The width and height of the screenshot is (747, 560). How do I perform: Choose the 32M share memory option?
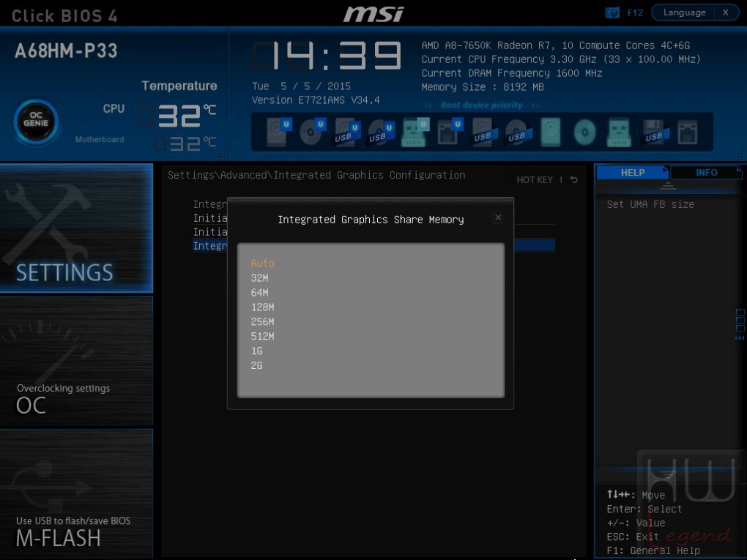tap(260, 278)
